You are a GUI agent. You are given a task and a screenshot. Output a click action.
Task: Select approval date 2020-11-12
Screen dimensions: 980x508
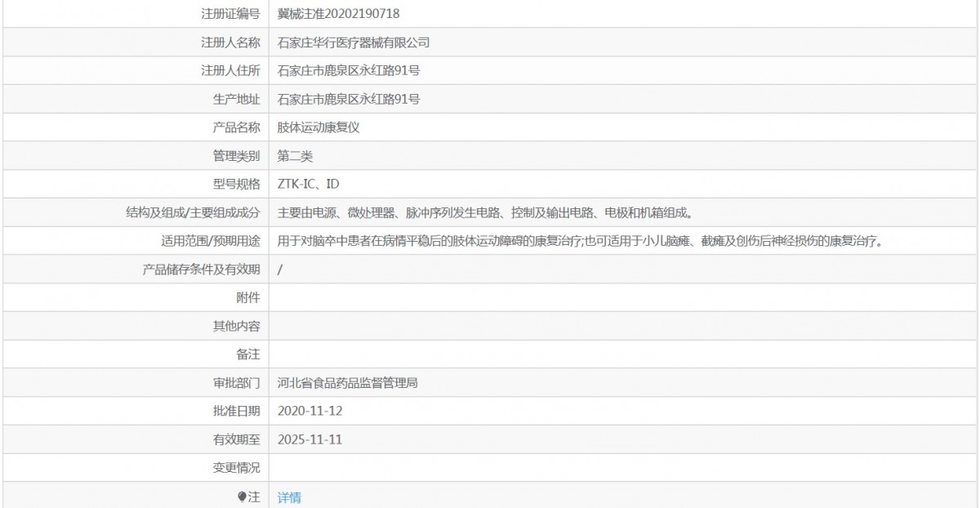(x=310, y=412)
